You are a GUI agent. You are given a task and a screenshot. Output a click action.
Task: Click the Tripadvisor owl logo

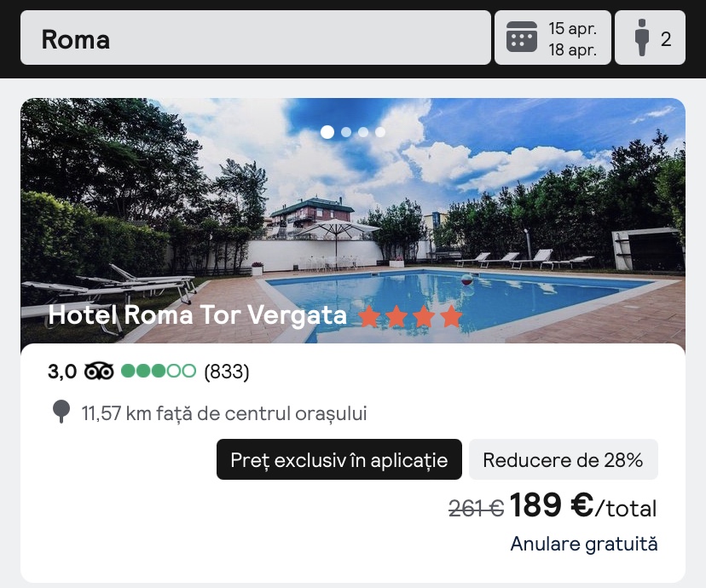99,372
